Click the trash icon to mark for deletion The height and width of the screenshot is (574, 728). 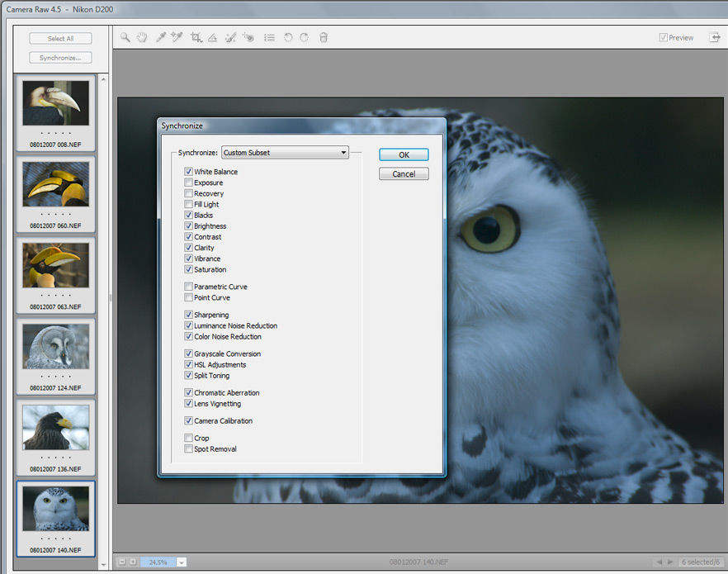click(x=324, y=38)
